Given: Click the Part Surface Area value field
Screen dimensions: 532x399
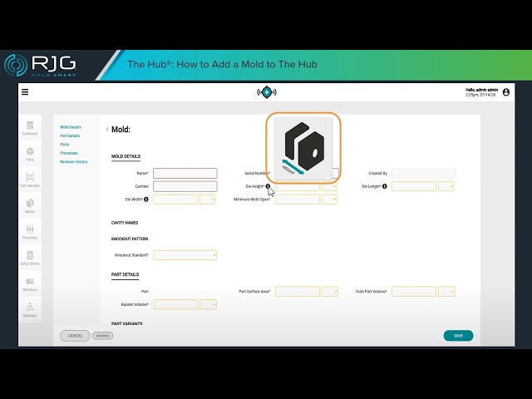Looking at the screenshot, I should click(x=298, y=292).
